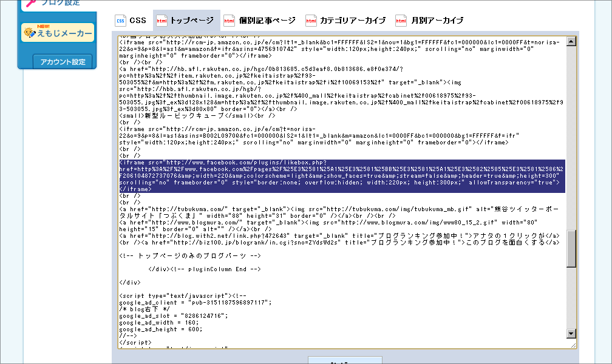Click the hb.afl.rakuten.co.jp anchor line
The height and width of the screenshot is (364, 612).
pos(262,69)
